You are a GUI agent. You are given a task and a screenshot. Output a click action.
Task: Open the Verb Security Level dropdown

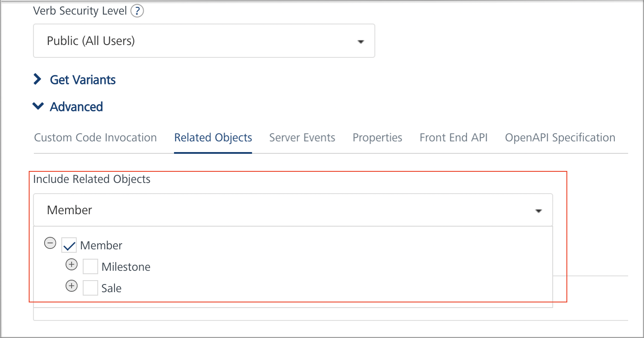click(x=204, y=41)
